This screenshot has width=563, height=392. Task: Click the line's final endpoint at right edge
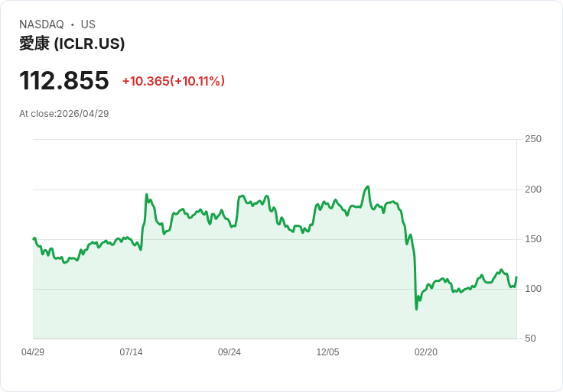pos(516,277)
